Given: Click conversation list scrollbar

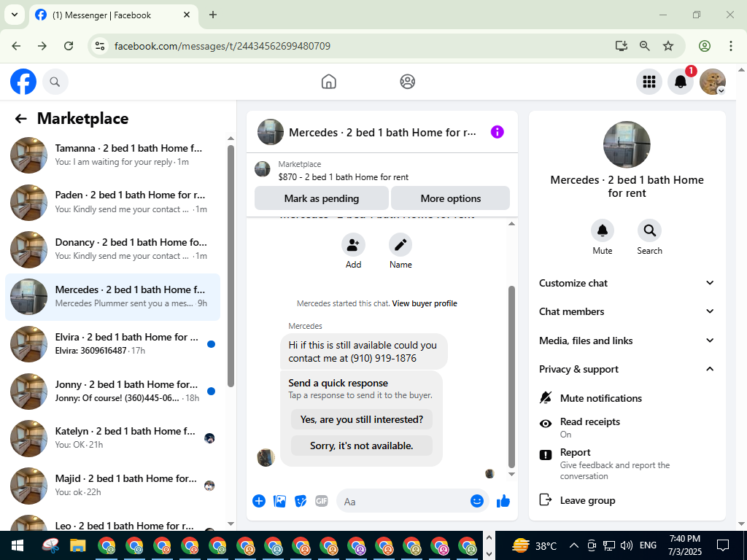Looking at the screenshot, I should (x=231, y=265).
